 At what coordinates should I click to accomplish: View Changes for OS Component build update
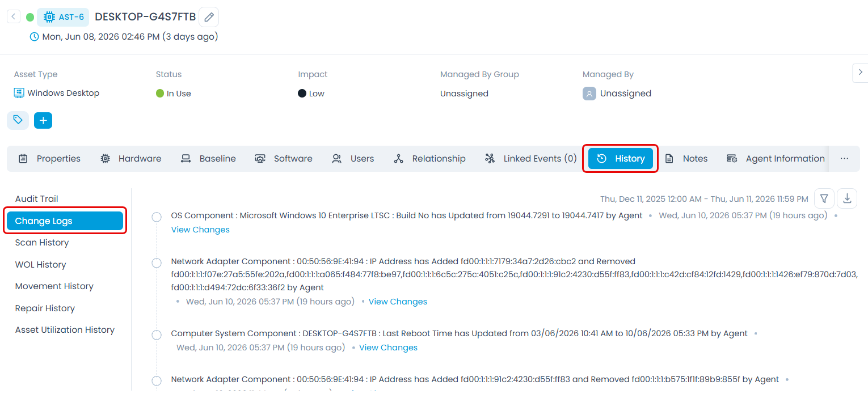point(200,230)
